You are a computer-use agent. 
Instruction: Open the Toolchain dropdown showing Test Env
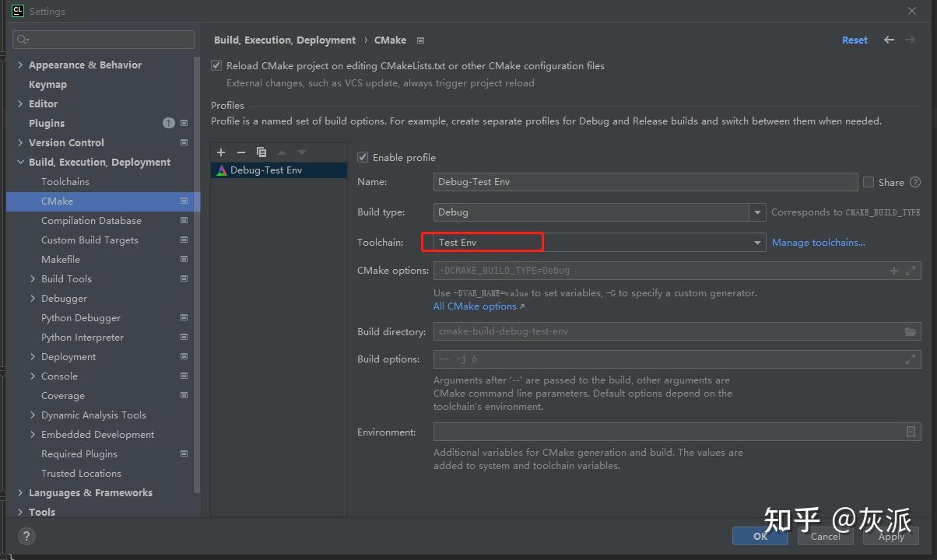point(757,243)
